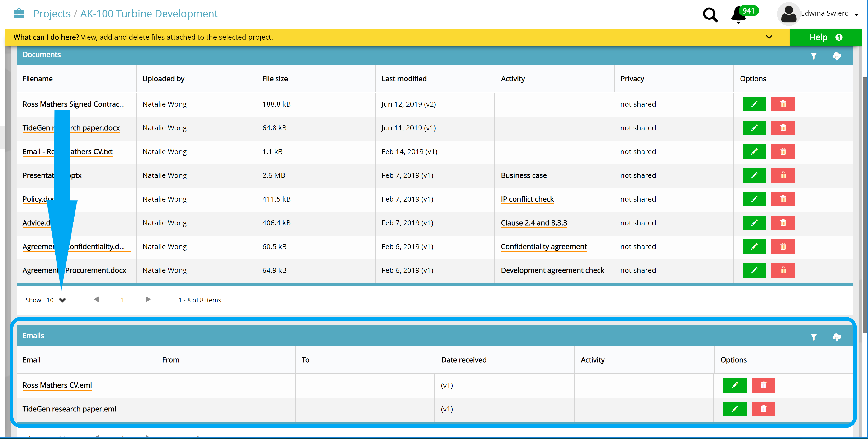Screen dimensions: 868x439
Task: Edit the Policy document row
Action: coord(754,199)
